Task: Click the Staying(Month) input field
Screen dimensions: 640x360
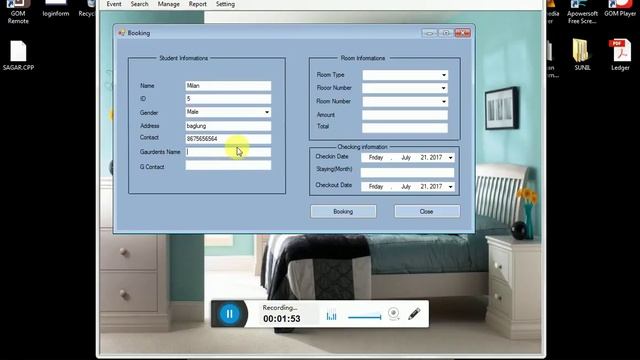Action: point(407,173)
